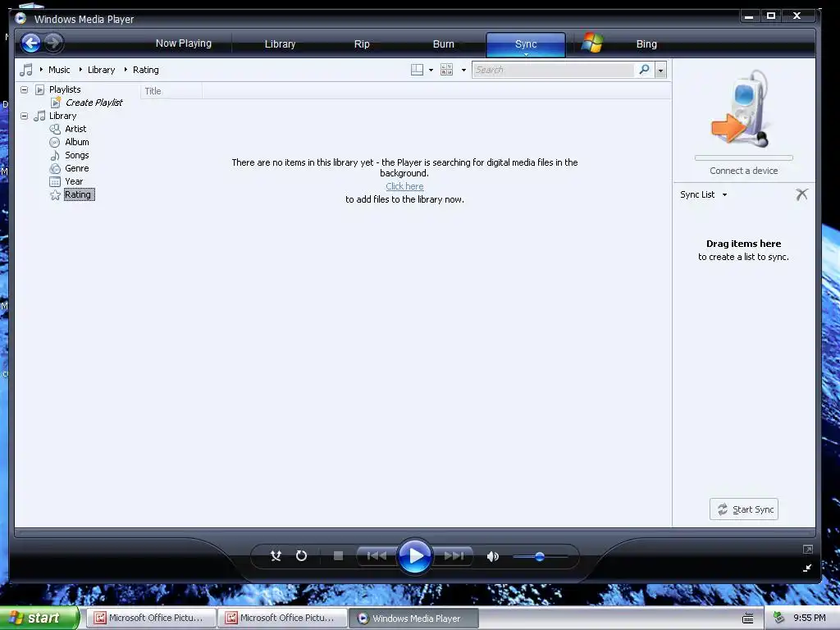Open the Windows Start menu

(39, 618)
